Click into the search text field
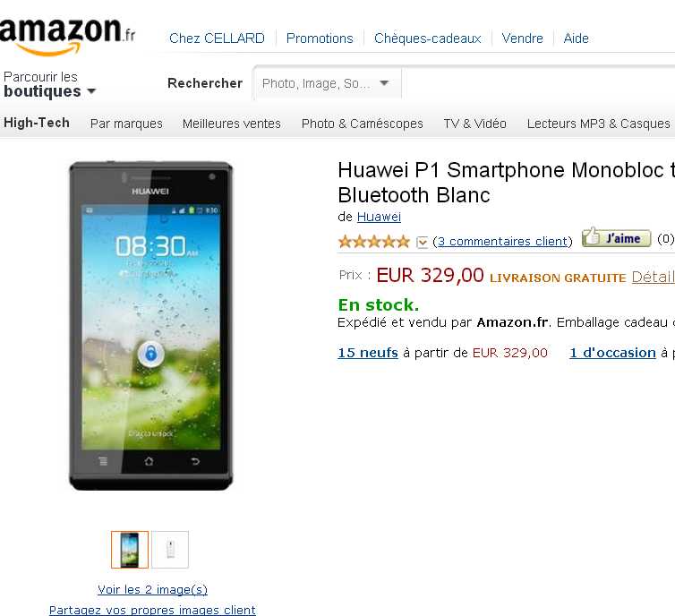 [538, 83]
